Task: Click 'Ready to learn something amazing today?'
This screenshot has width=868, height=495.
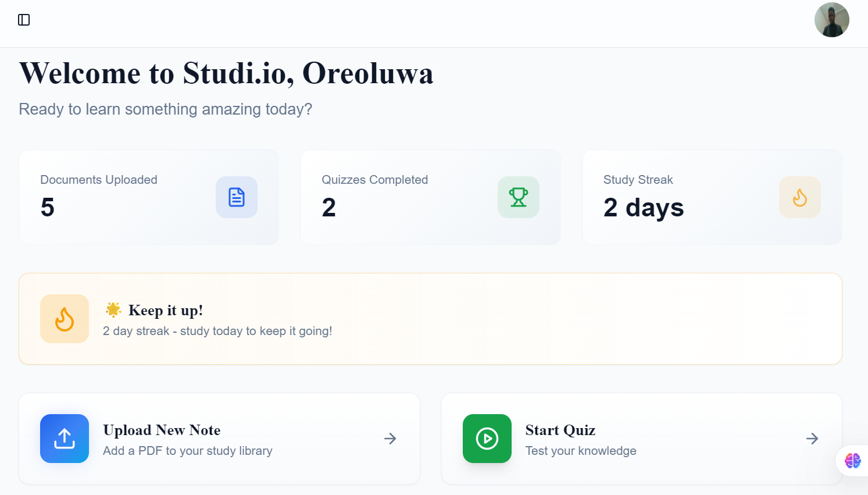Action: click(166, 109)
